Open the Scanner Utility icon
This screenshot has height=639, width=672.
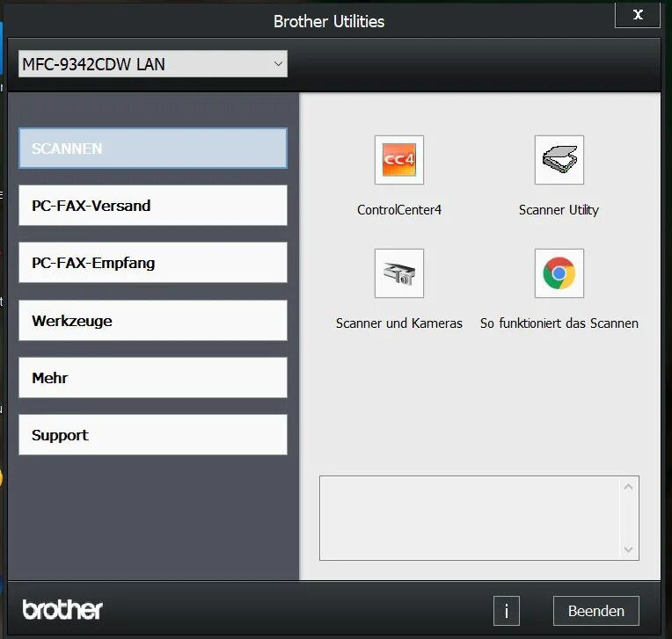pyautogui.click(x=559, y=160)
